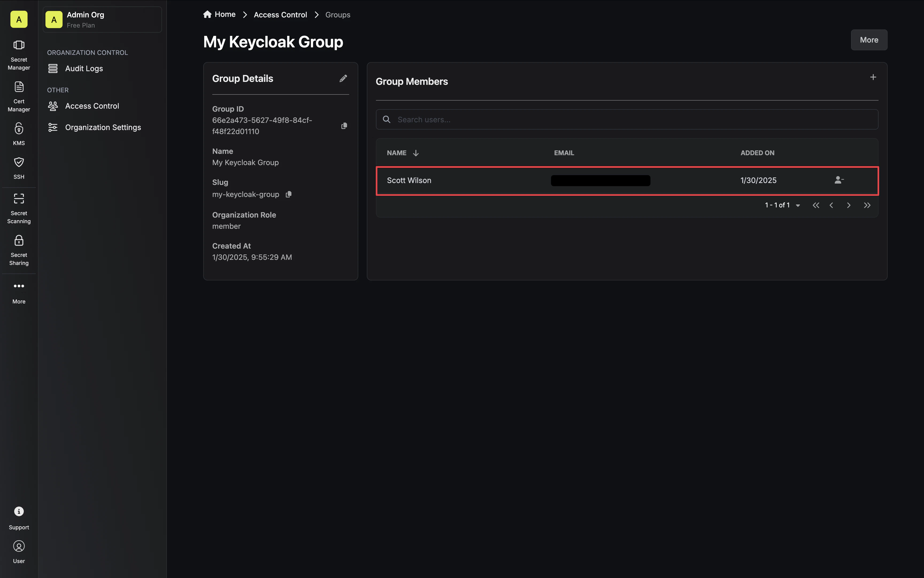
Task: Remove Scott Wilson from group
Action: (x=839, y=180)
